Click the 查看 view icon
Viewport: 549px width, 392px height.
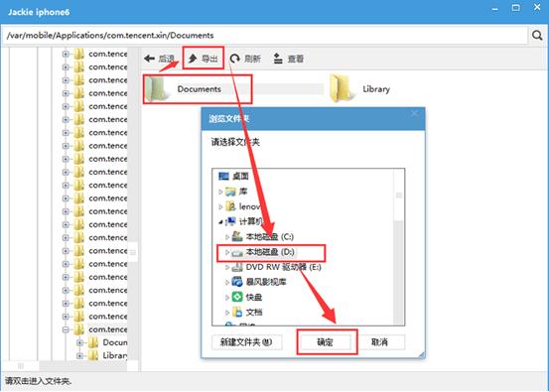[278, 59]
